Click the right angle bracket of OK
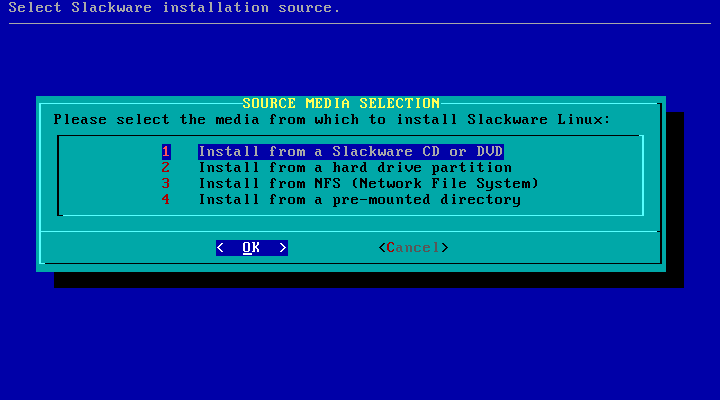720x400 pixels. [x=283, y=247]
